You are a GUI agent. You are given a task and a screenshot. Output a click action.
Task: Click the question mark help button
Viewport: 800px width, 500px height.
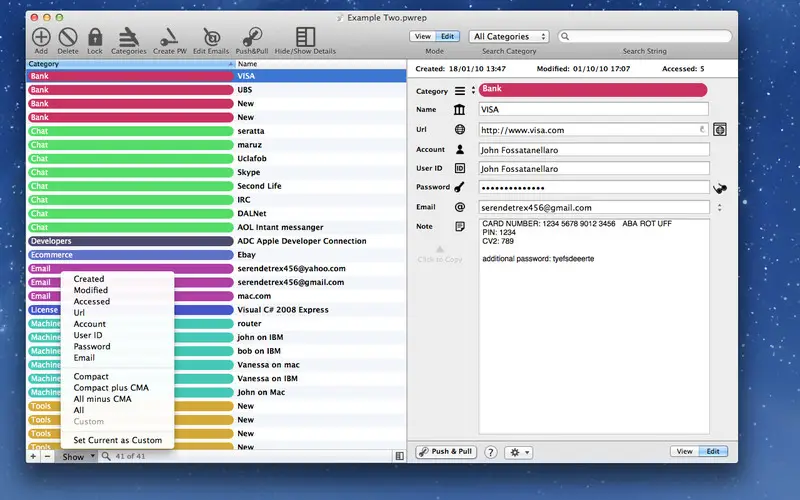(490, 452)
